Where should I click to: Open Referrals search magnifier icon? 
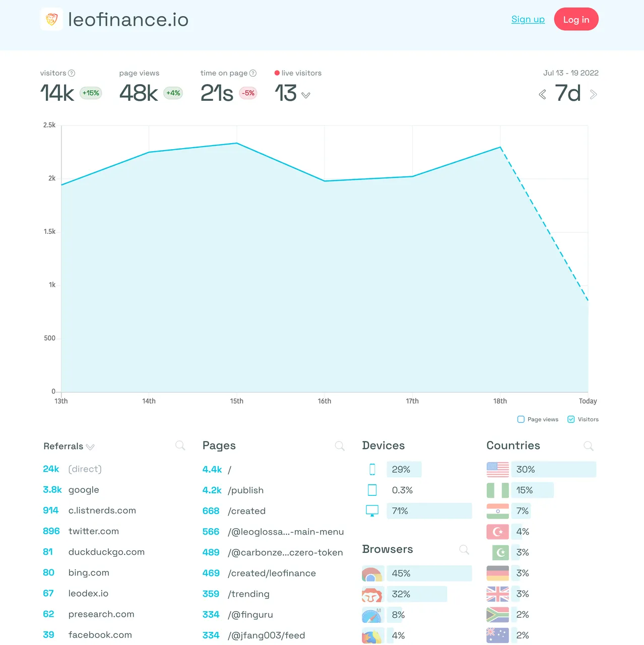click(x=180, y=445)
